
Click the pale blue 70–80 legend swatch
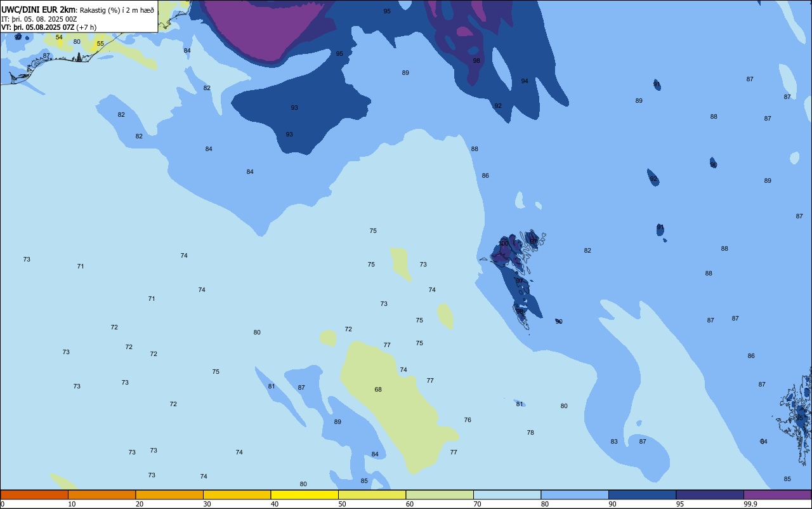[507, 494]
